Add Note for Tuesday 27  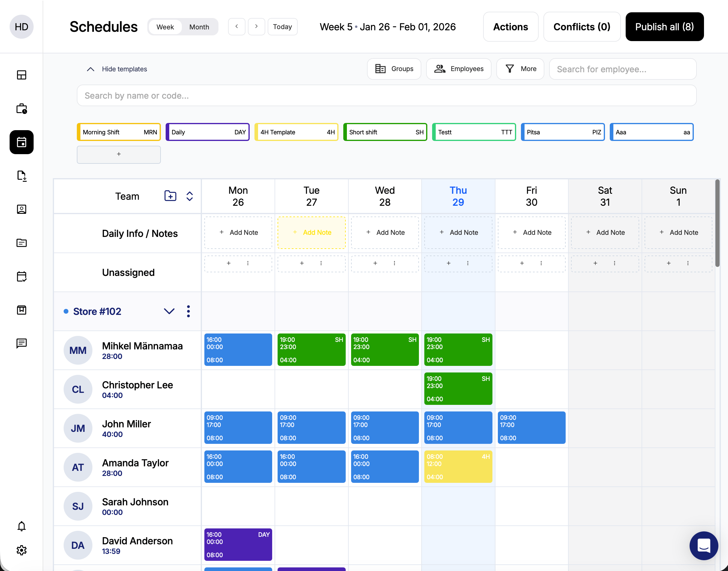(311, 232)
